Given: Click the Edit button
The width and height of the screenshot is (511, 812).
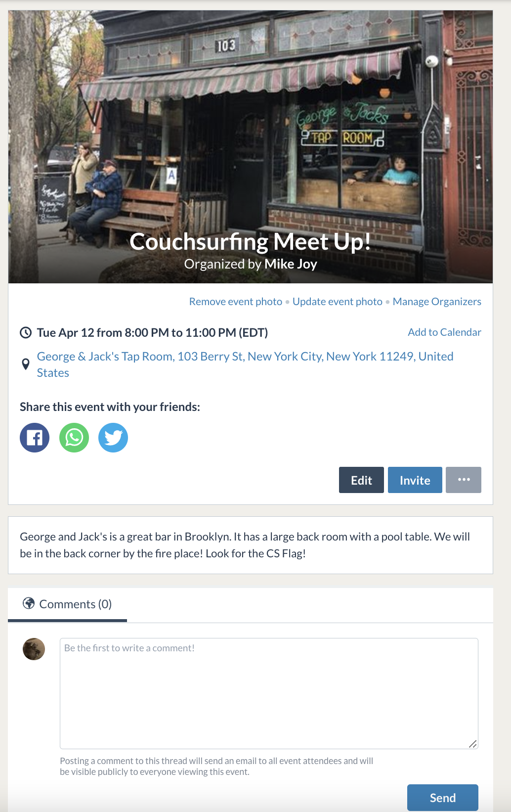Looking at the screenshot, I should point(361,480).
